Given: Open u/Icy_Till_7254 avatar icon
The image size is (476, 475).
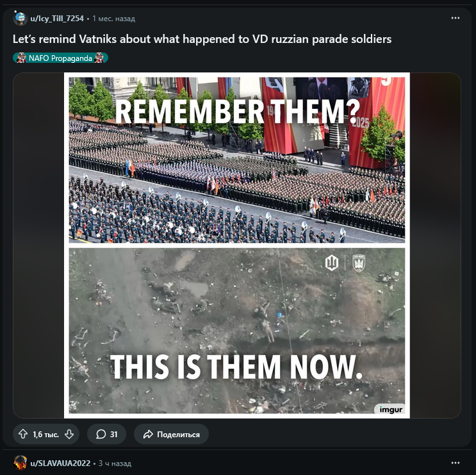Looking at the screenshot, I should pos(20,18).
